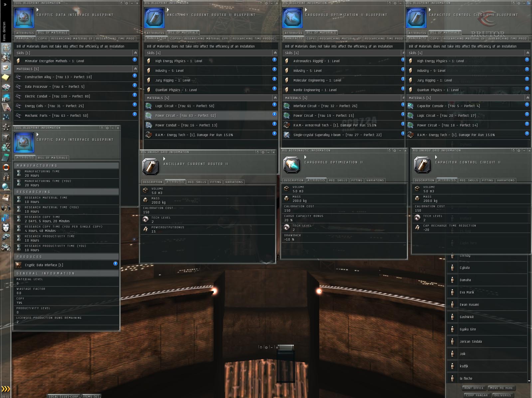Click the Capacitor Control Circuit II rig icon
The image size is (532, 398).
[423, 165]
